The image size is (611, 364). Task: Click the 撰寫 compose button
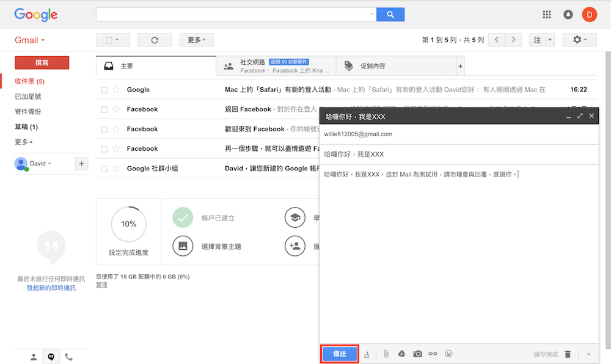[x=42, y=62]
